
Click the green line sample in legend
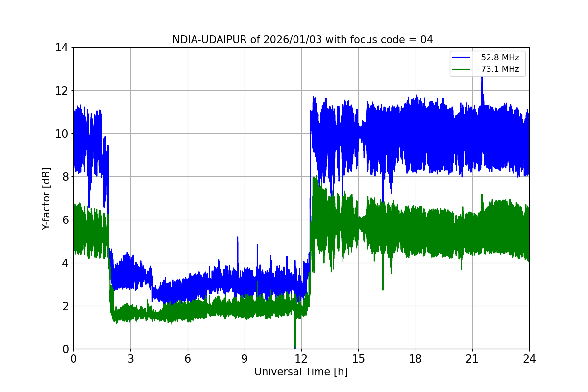point(462,69)
